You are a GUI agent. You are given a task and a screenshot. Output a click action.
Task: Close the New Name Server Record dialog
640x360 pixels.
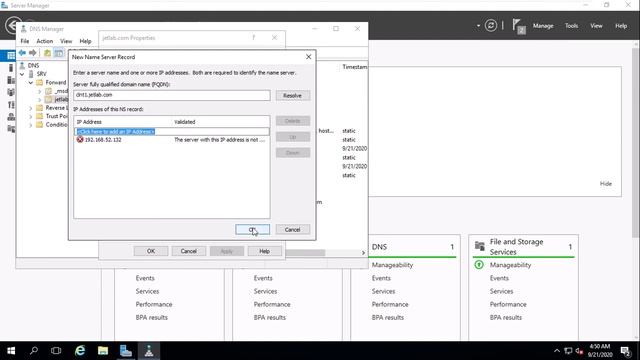309,57
